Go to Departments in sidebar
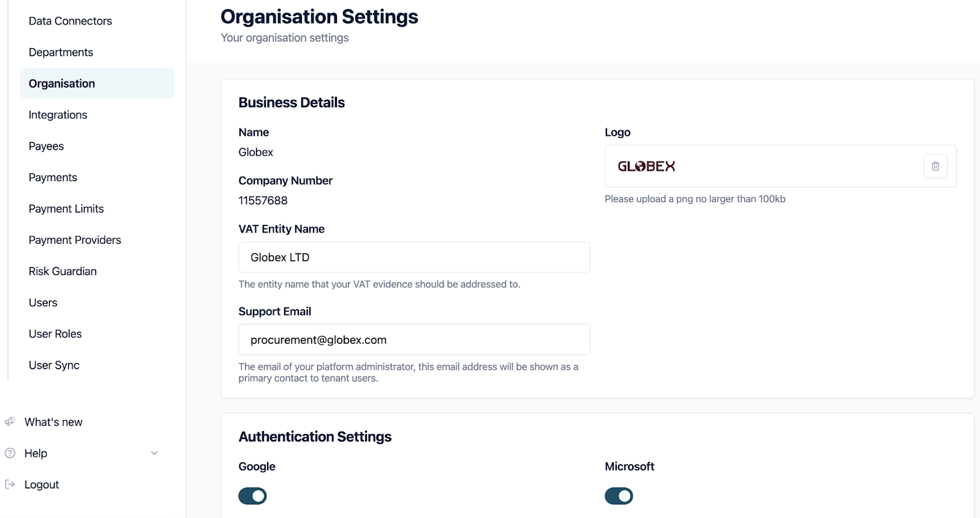This screenshot has height=518, width=980. pyautogui.click(x=61, y=52)
